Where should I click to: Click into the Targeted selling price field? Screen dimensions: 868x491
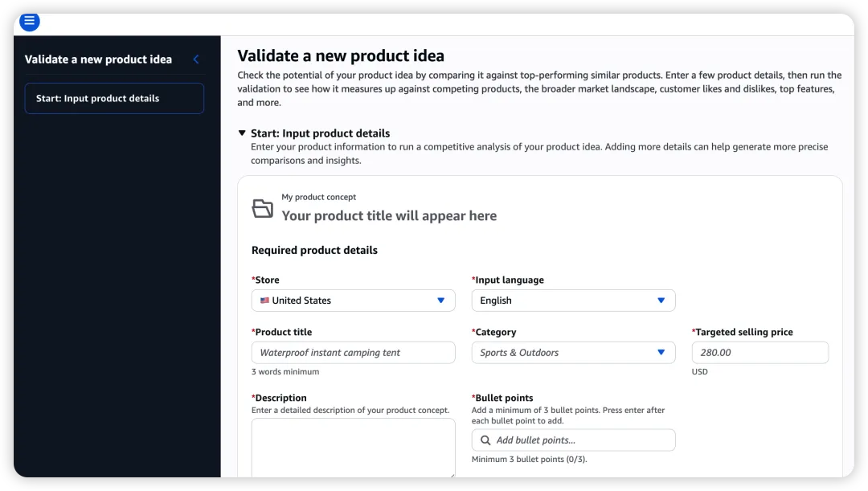tap(760, 353)
